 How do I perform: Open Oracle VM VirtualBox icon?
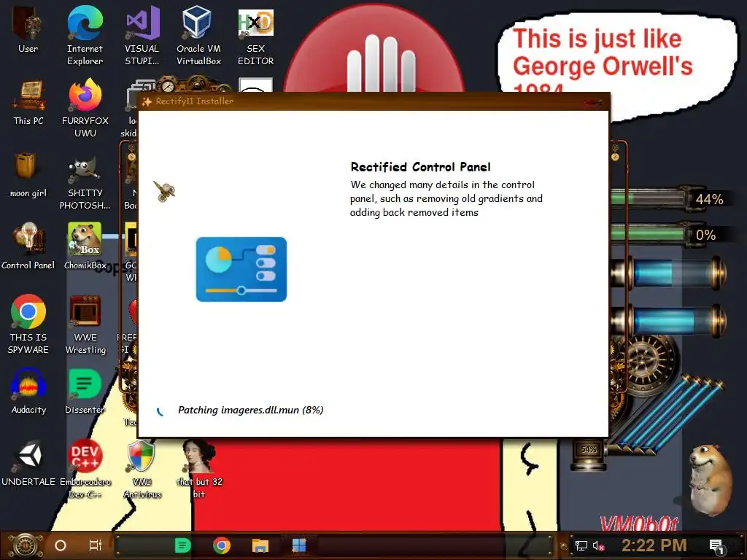point(198,34)
